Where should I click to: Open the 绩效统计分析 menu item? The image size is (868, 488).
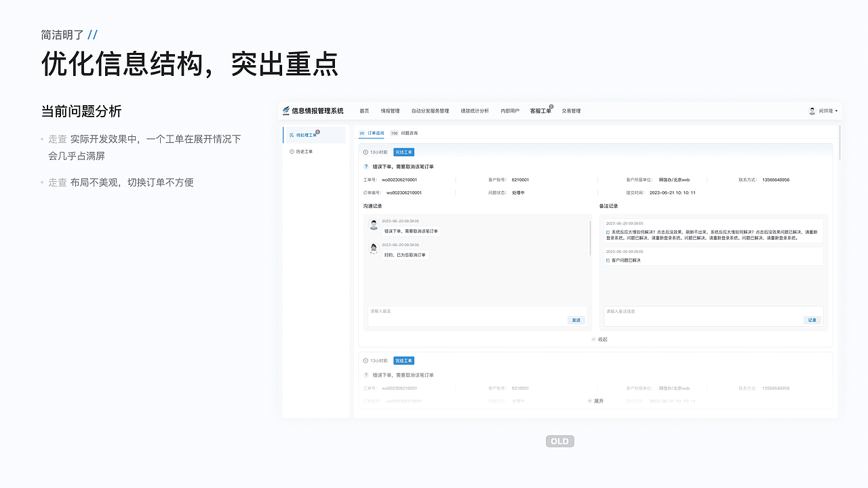[x=475, y=110]
